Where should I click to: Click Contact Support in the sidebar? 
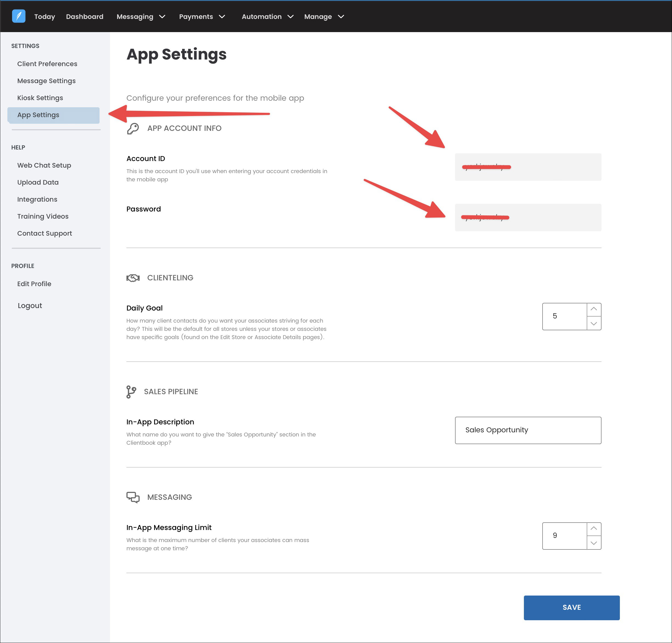[x=44, y=233]
